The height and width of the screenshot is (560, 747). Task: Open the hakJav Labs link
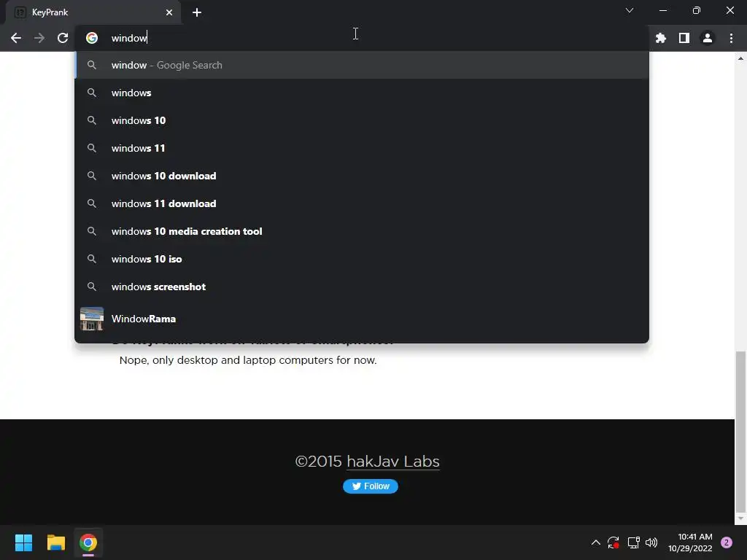coord(393,462)
